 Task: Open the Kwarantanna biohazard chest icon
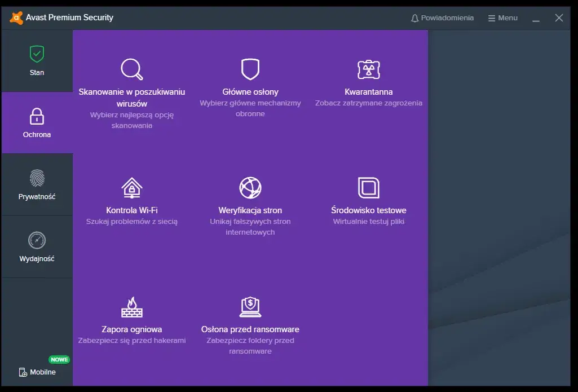(369, 69)
